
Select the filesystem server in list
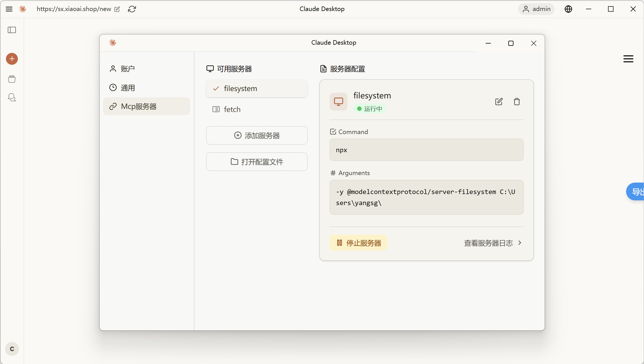pyautogui.click(x=257, y=89)
